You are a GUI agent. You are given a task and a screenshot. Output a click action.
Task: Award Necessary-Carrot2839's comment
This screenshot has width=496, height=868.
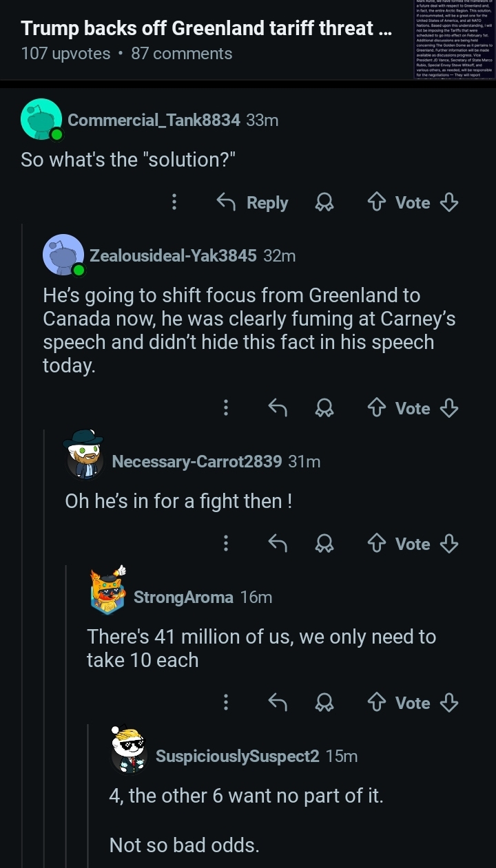[324, 544]
